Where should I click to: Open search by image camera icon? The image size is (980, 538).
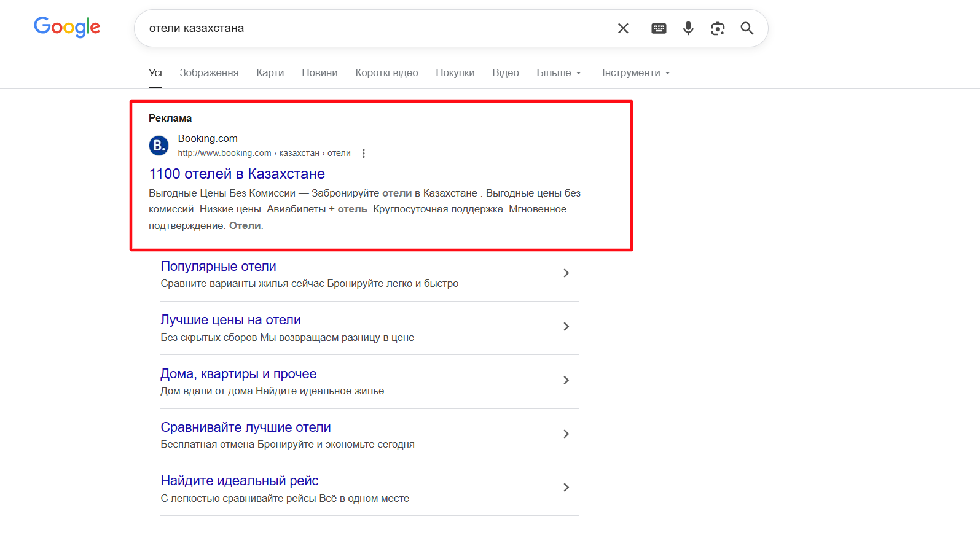coord(718,28)
